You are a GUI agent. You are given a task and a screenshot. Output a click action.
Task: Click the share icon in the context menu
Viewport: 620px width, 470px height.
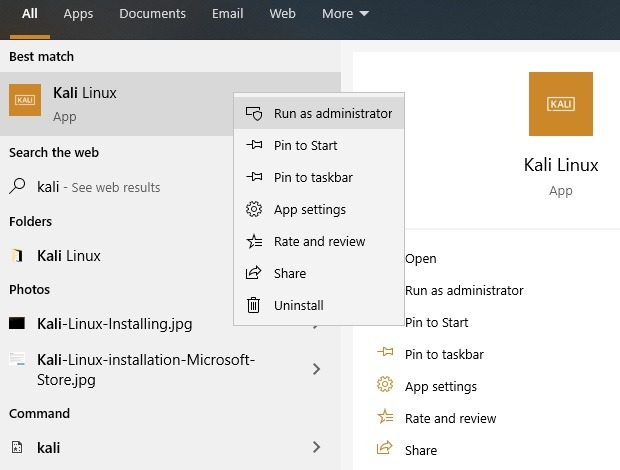tap(254, 273)
